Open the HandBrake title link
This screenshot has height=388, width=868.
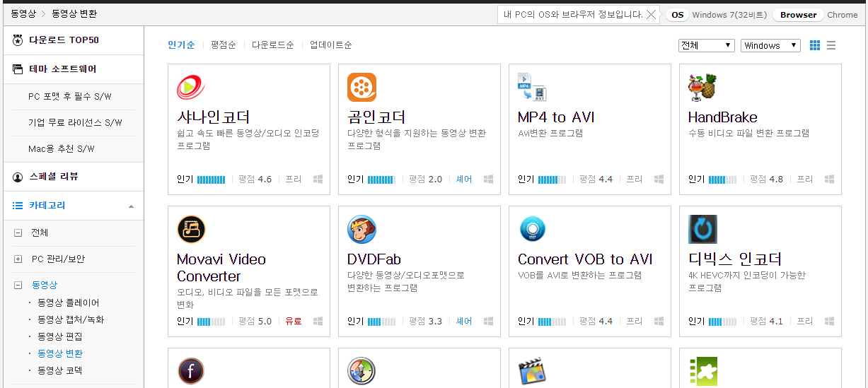(x=722, y=117)
